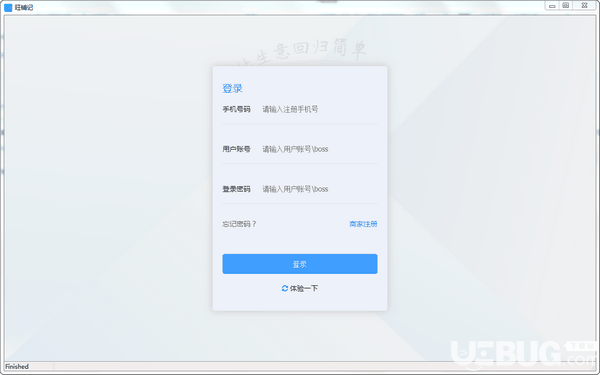Click the blue 登录 button
This screenshot has width=600, height=375.
tap(300, 264)
